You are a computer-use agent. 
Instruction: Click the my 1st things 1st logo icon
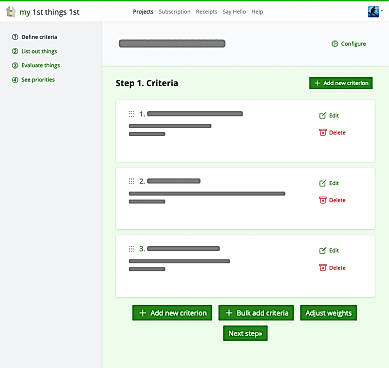pos(11,12)
